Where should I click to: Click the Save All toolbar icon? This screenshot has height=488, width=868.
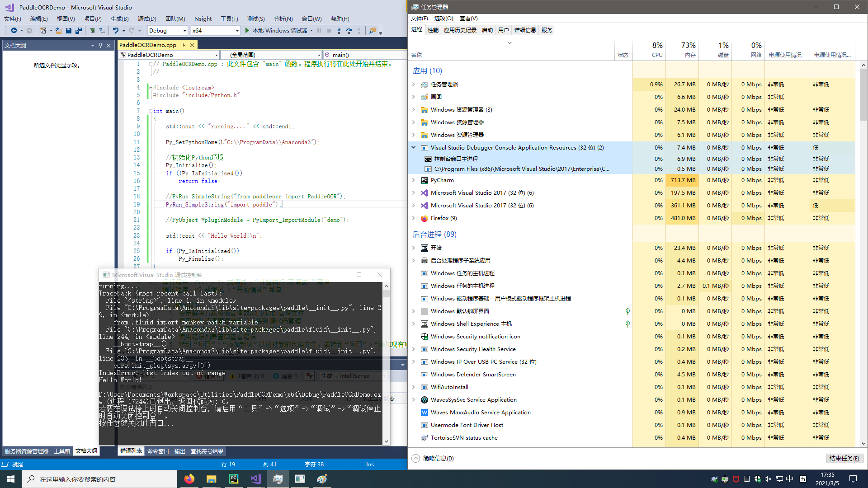pyautogui.click(x=79, y=31)
